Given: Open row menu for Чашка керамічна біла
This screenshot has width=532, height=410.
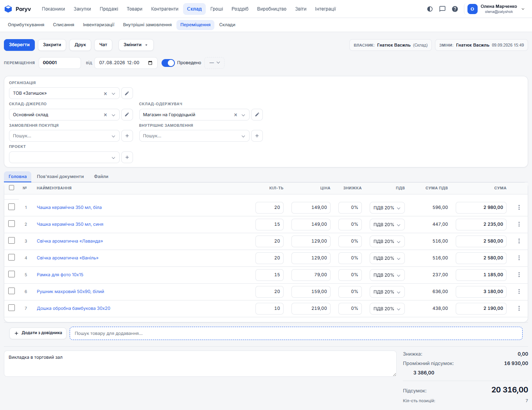Looking at the screenshot, I should (x=519, y=207).
